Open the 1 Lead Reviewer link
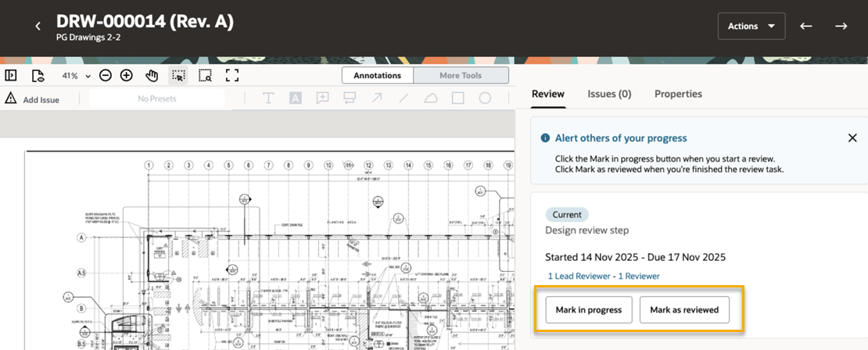This screenshot has height=350, width=868. [x=579, y=276]
